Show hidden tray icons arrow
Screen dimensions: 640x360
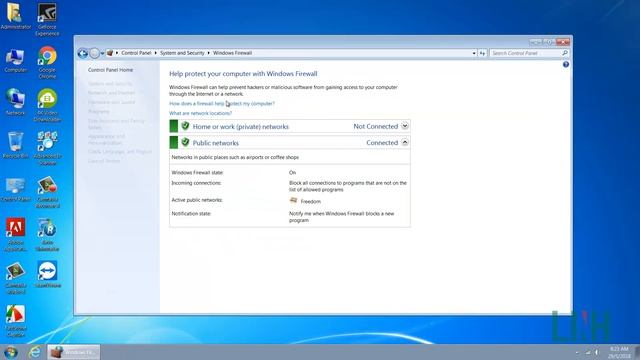pyautogui.click(x=577, y=352)
